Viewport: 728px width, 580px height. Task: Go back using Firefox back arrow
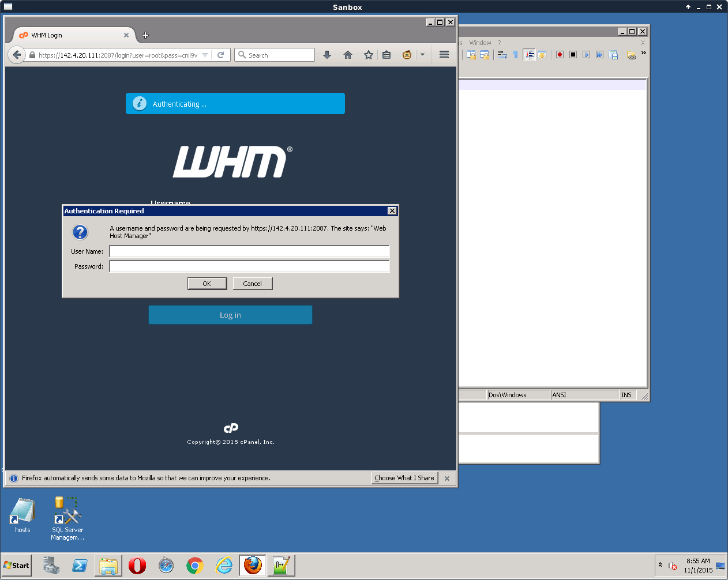click(17, 55)
